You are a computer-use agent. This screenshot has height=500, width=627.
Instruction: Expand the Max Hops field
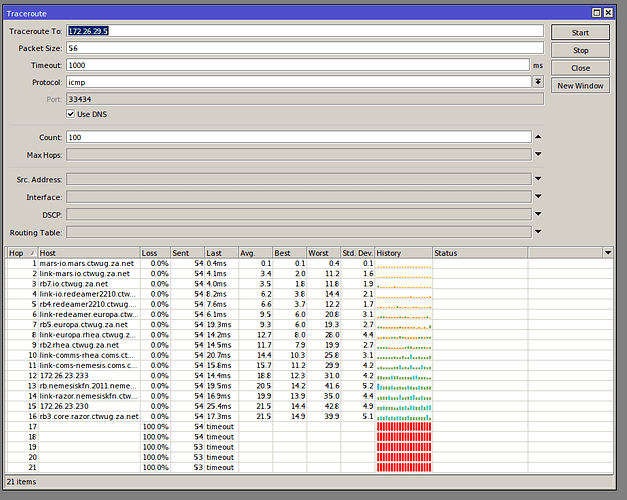coord(538,155)
